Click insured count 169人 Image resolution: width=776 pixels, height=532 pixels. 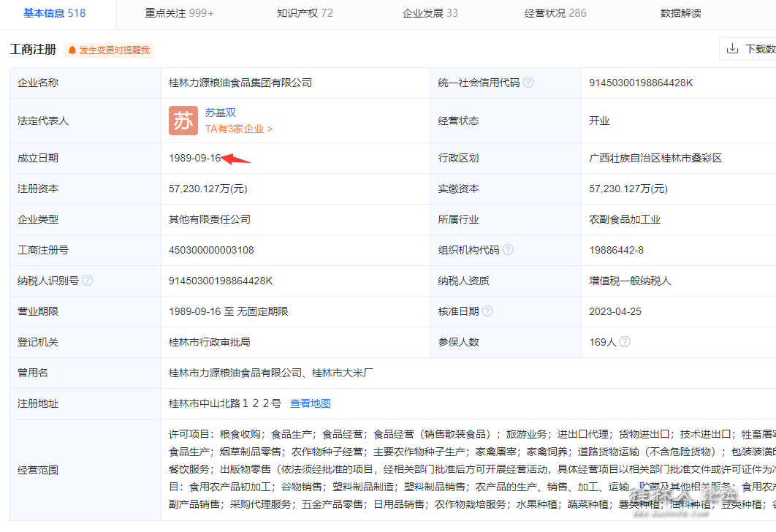coord(602,342)
